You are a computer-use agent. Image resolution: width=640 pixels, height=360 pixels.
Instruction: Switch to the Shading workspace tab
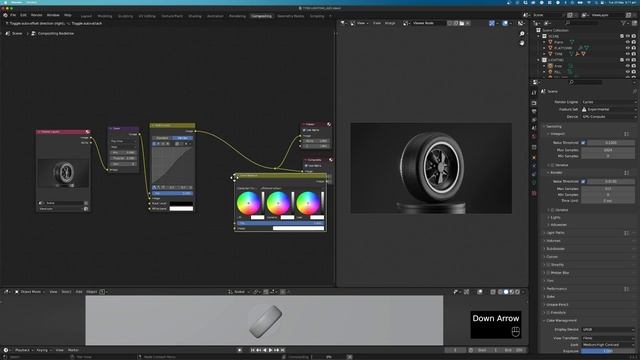(x=195, y=16)
